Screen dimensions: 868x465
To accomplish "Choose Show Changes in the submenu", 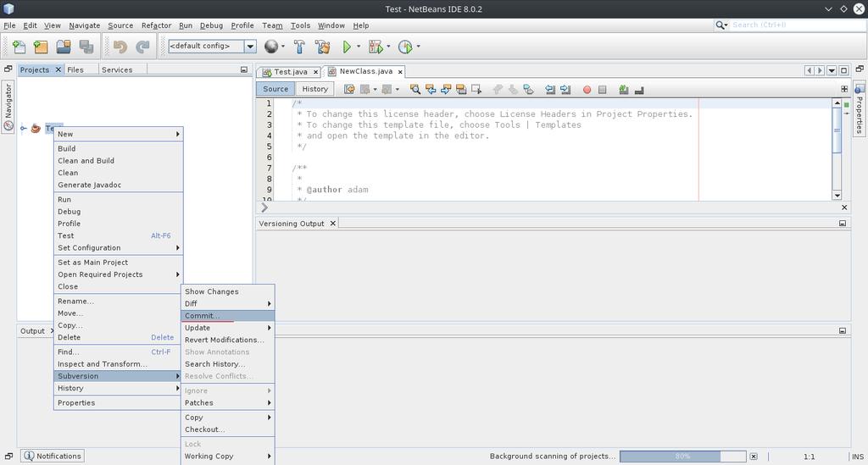I will pos(227,291).
